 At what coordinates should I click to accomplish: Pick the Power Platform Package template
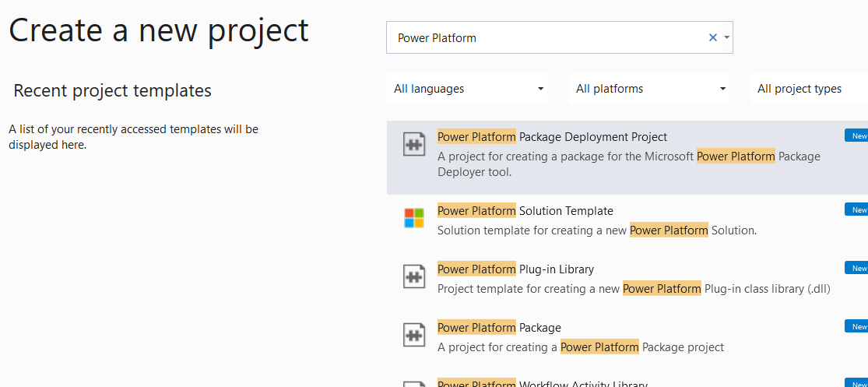[499, 328]
